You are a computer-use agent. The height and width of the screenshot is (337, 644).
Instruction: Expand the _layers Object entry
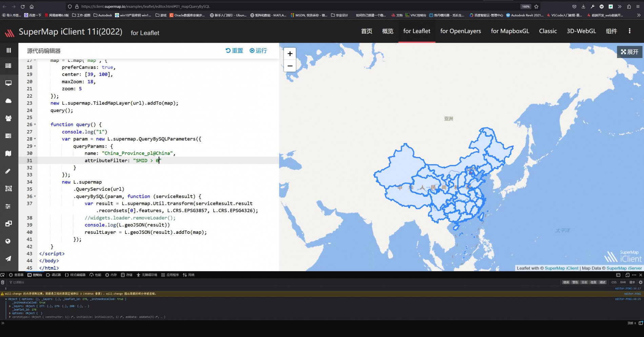(x=10, y=306)
